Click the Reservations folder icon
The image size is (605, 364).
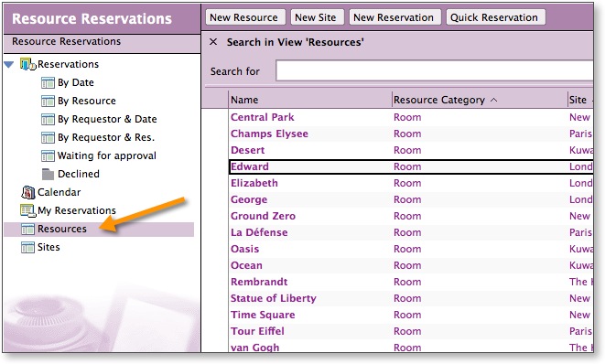(27, 64)
